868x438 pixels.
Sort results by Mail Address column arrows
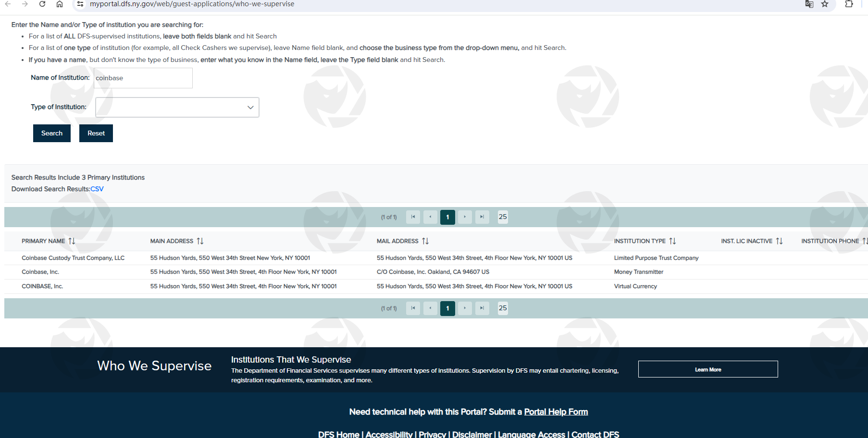point(425,241)
